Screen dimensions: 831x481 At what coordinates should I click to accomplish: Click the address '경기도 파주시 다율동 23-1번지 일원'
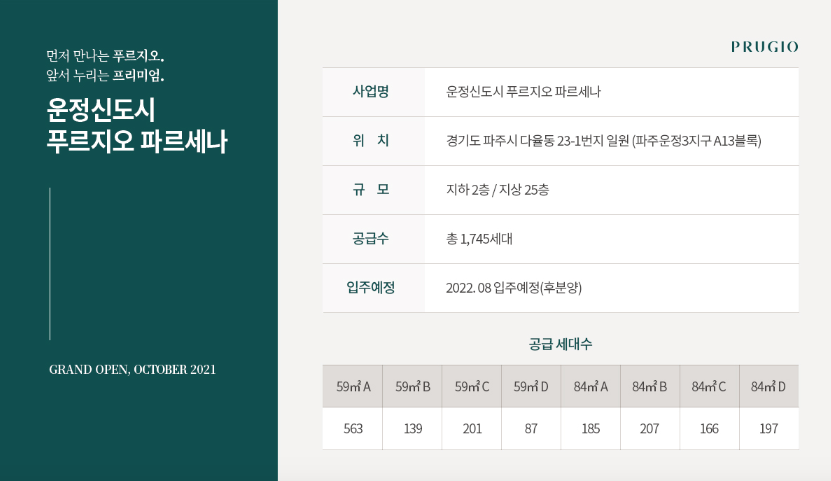click(x=537, y=141)
